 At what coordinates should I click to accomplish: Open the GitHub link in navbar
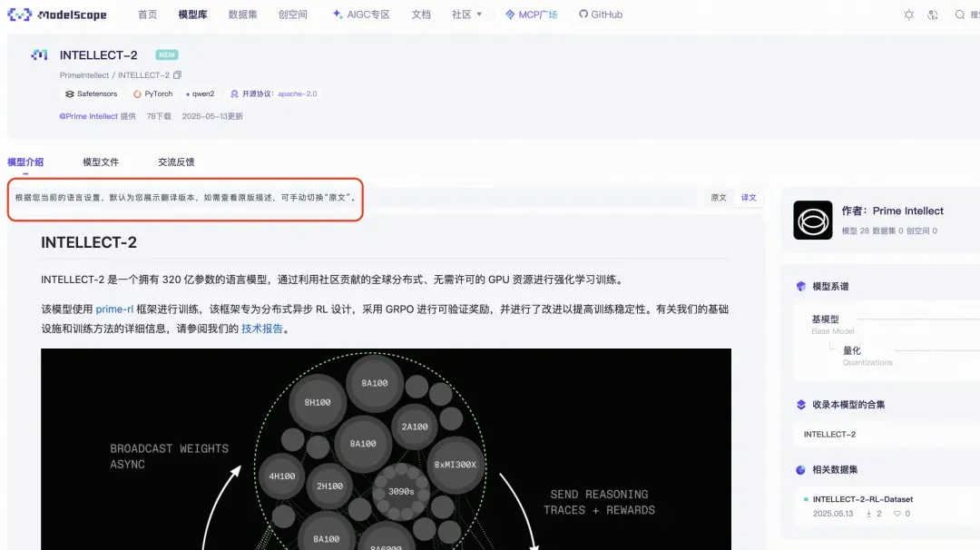600,15
